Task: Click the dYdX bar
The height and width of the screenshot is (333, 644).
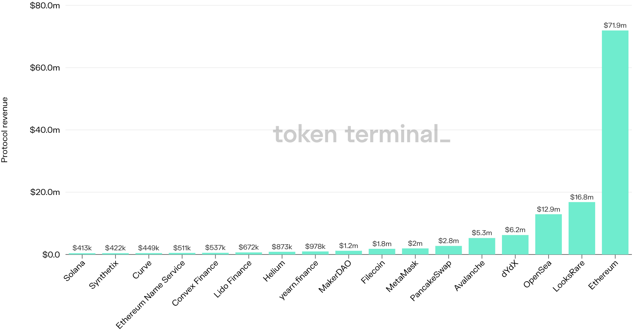Action: [x=515, y=245]
